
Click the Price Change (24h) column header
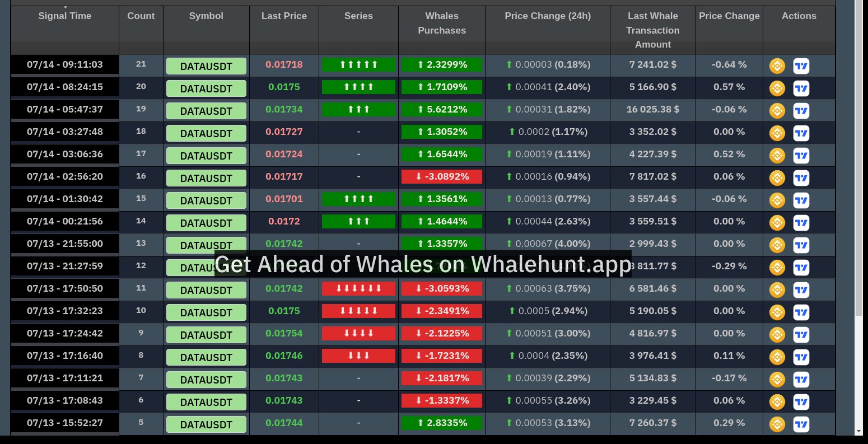click(x=548, y=30)
